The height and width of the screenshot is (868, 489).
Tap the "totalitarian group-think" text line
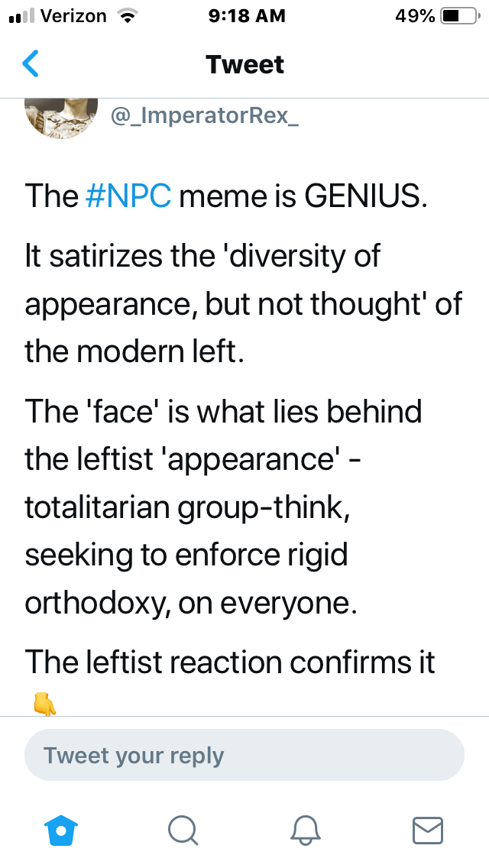188,508
